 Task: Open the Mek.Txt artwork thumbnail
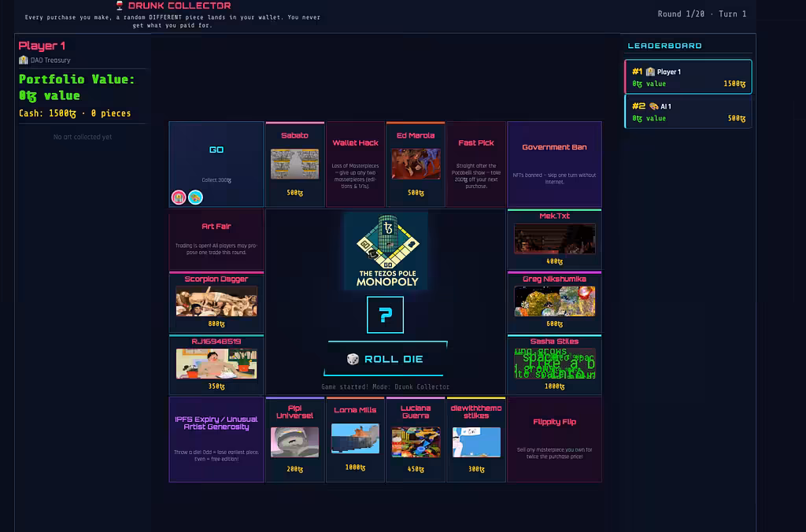[x=555, y=238]
